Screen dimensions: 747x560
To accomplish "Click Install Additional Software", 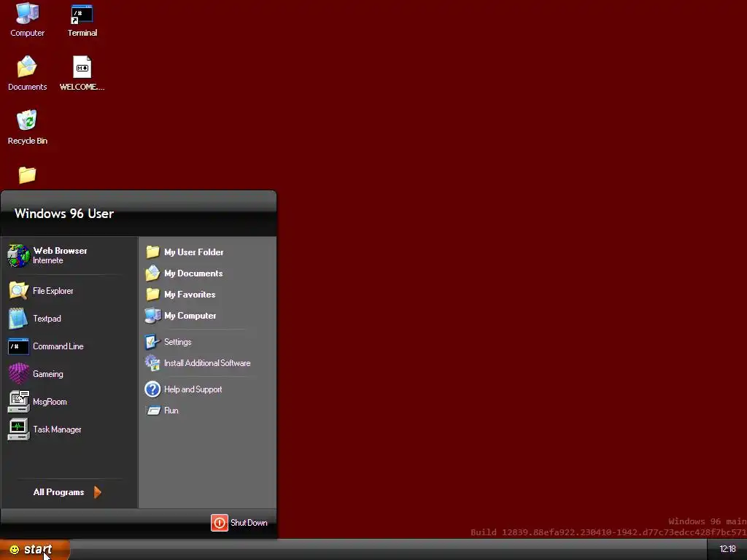I will [198, 363].
